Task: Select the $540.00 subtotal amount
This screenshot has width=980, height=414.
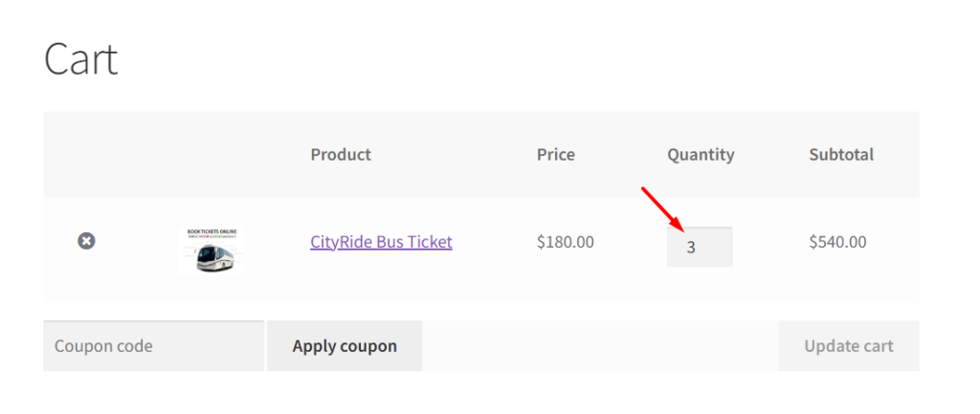Action: [837, 242]
